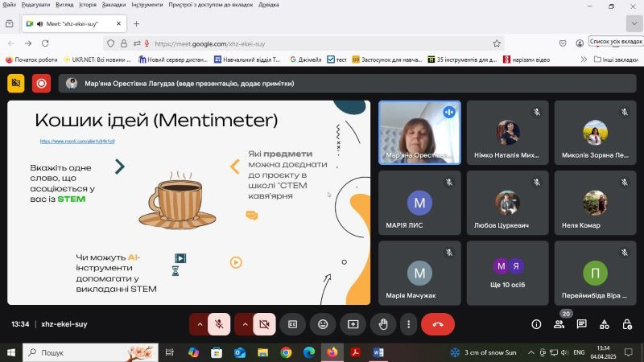Switch to the Meet xhz-ekei-suy tab
Viewport: 644px width, 362px height.
click(x=74, y=24)
